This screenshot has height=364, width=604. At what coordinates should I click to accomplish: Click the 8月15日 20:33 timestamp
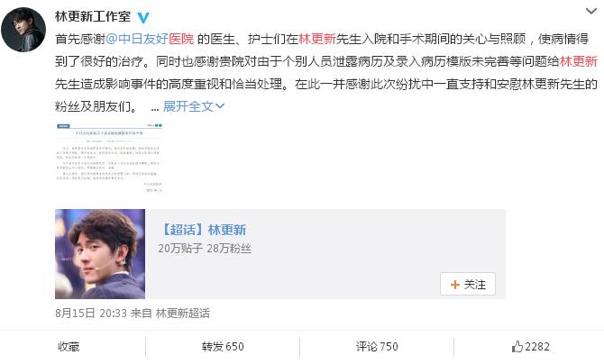point(91,313)
